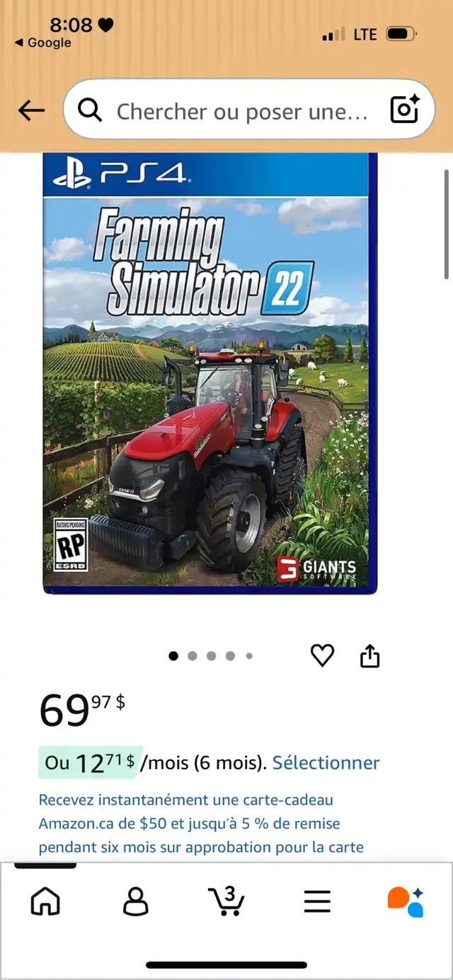Tap Sélectionner monthly payment link
This screenshot has width=453, height=980.
click(326, 763)
